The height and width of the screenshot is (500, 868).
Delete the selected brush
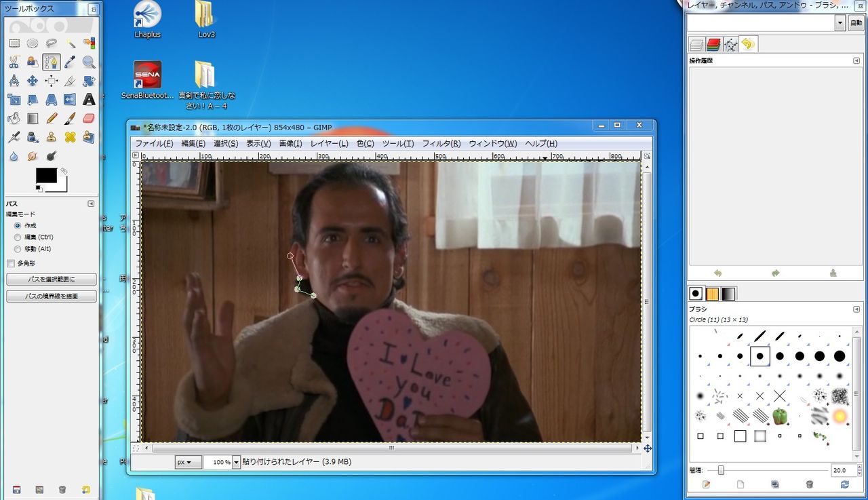pyautogui.click(x=810, y=484)
